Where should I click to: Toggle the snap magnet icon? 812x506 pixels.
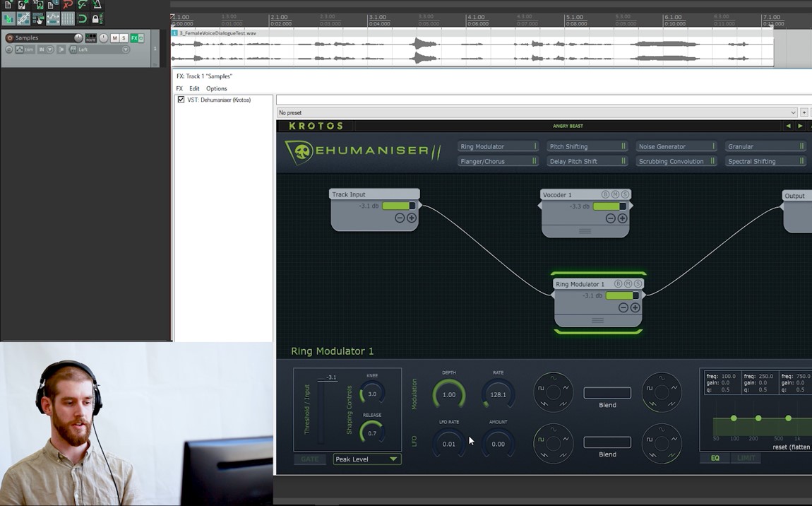[83, 18]
